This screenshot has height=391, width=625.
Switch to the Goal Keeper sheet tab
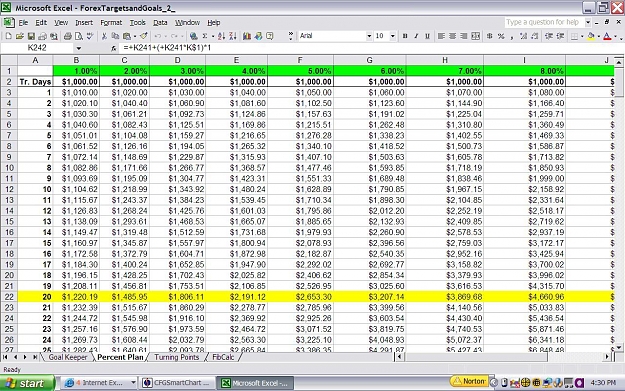pyautogui.click(x=68, y=357)
